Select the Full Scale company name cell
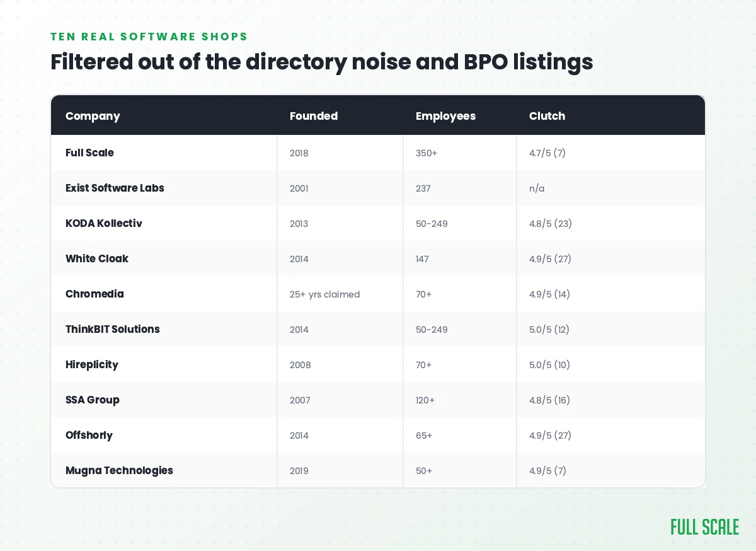 point(89,153)
